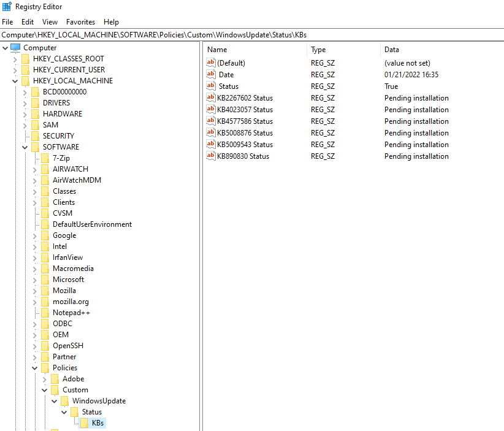Collapse the WindowsUpdate key
Screen dimensions: 504x431
[x=54, y=401]
